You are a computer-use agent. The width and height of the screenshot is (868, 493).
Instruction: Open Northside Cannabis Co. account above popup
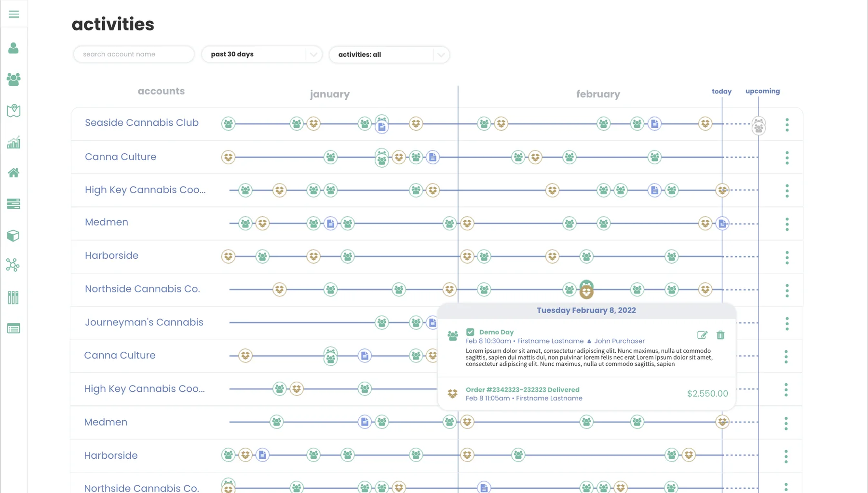click(x=142, y=289)
